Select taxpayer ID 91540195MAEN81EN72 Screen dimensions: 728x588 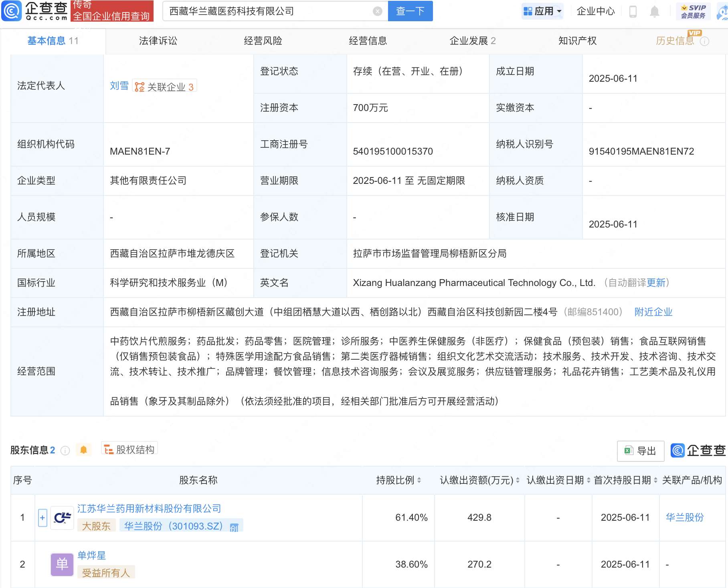coord(641,151)
